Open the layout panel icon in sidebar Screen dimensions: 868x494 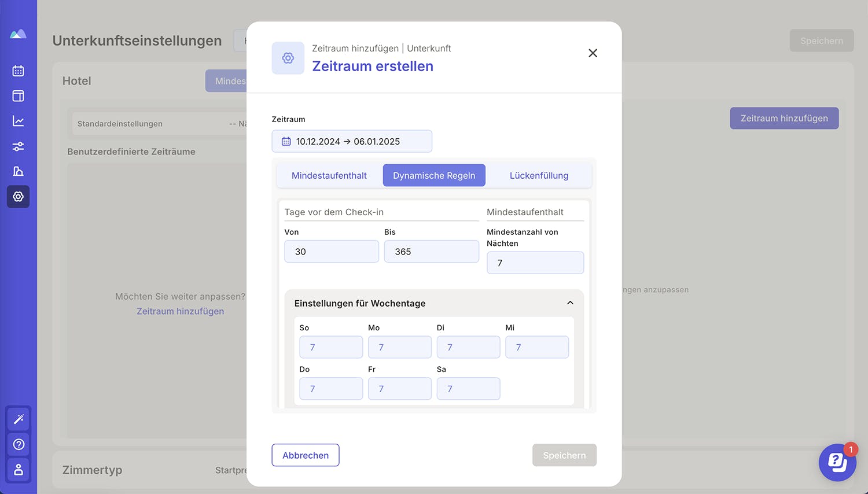pos(18,96)
